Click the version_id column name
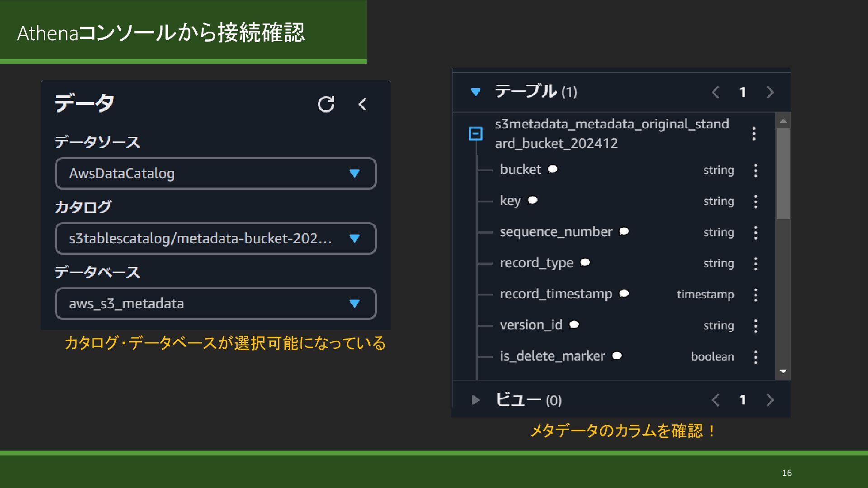 click(531, 325)
